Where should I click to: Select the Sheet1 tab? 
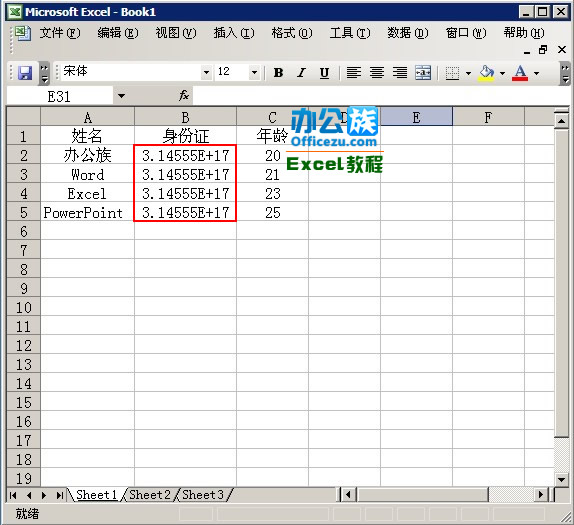[x=96, y=495]
